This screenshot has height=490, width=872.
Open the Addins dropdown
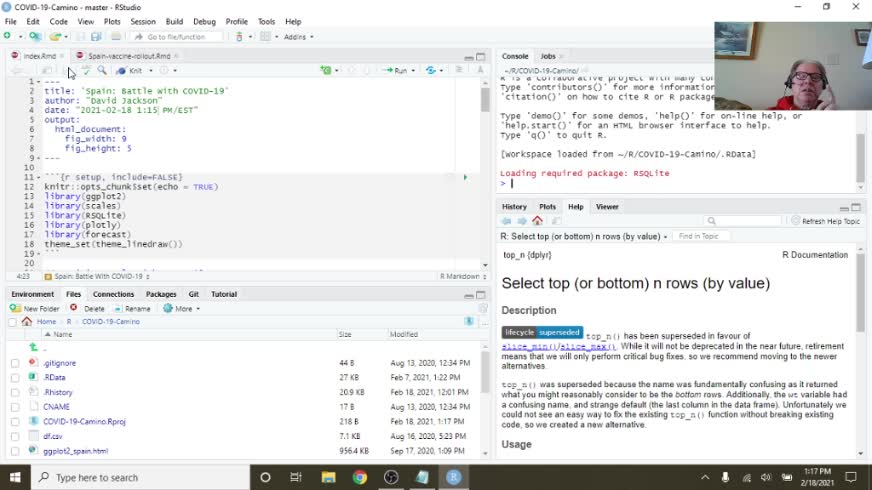pos(298,37)
